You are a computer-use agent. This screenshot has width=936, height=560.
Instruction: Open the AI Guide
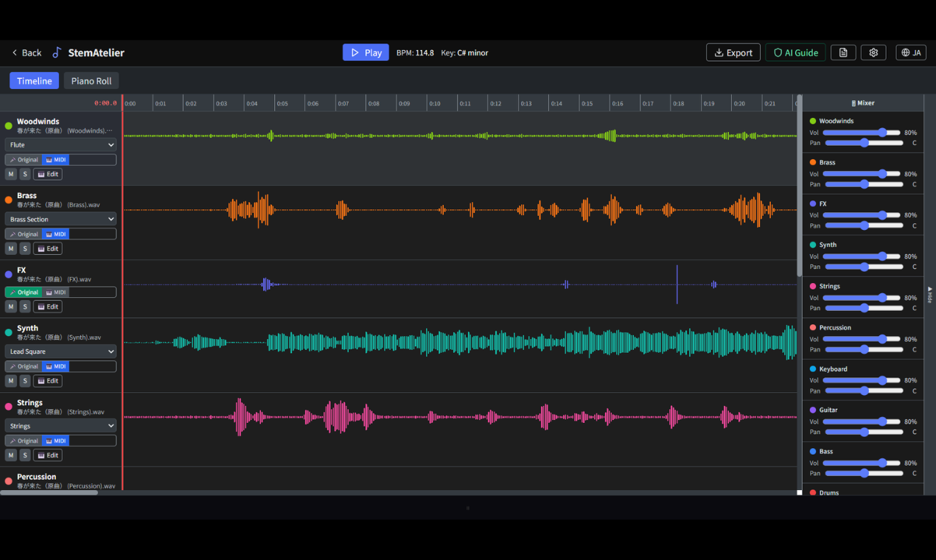coord(795,52)
